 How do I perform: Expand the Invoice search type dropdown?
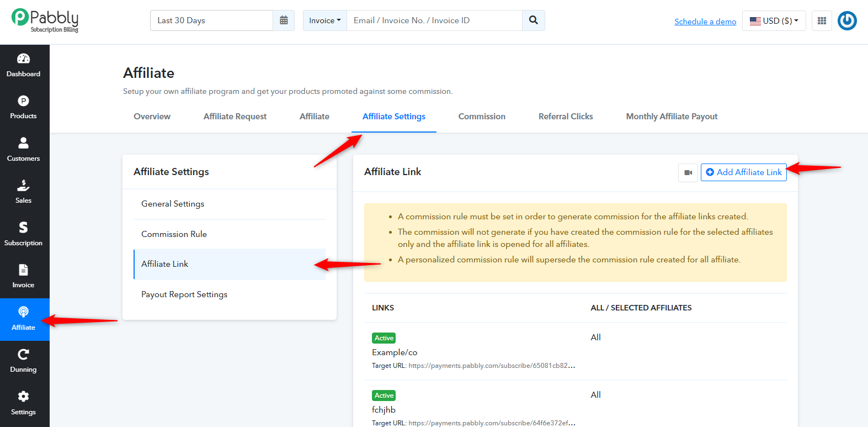325,20
